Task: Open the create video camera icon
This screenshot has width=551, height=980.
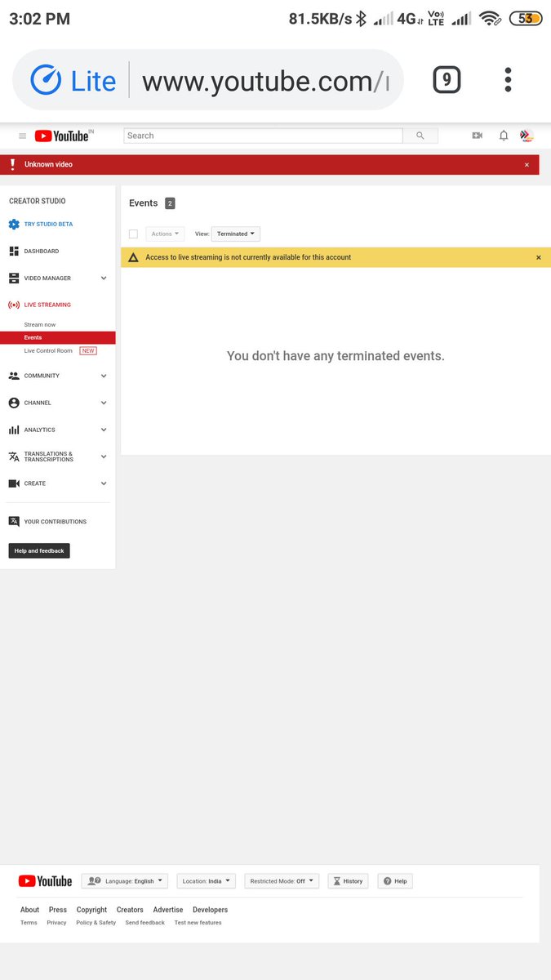Action: (x=478, y=136)
